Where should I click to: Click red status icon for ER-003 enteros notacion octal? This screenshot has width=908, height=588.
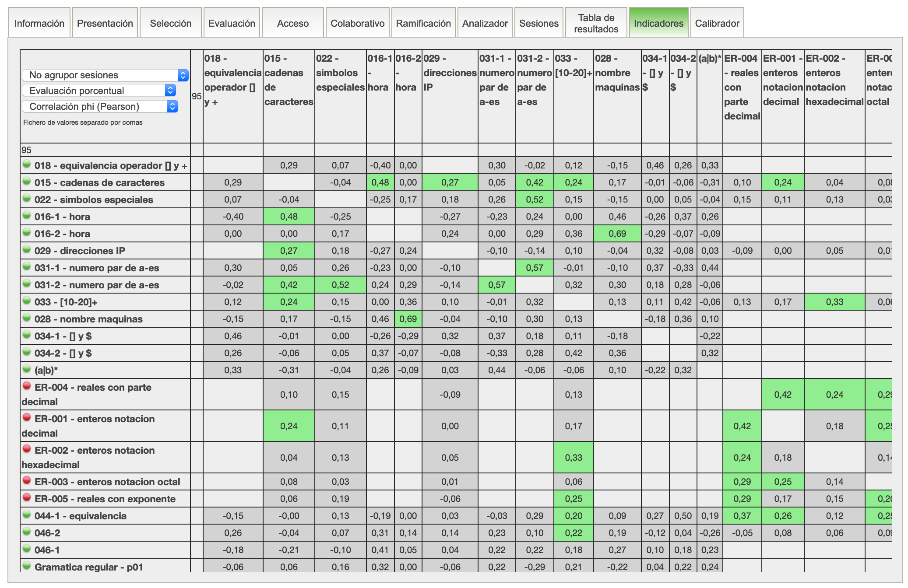[27, 480]
